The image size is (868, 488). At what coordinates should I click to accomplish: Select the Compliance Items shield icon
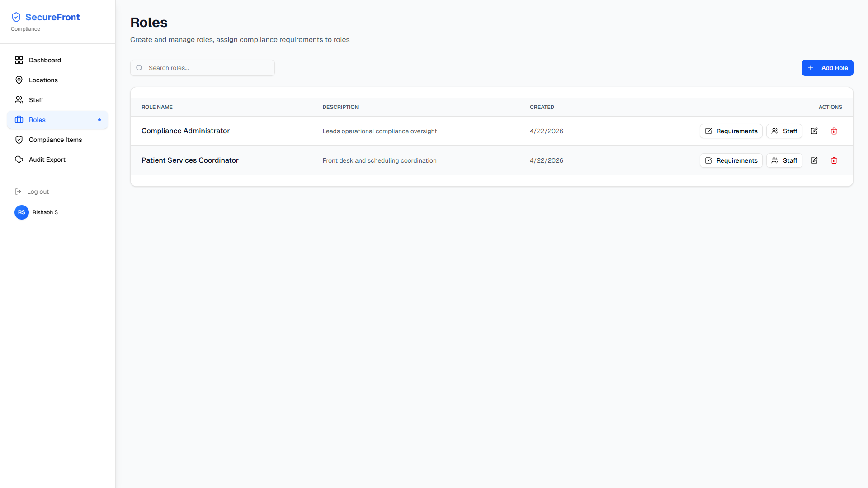(19, 140)
